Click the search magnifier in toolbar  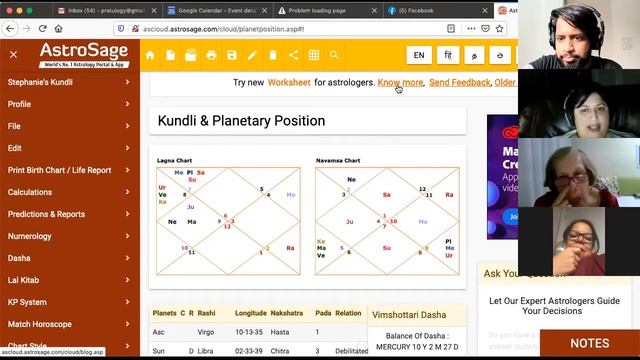pyautogui.click(x=334, y=55)
